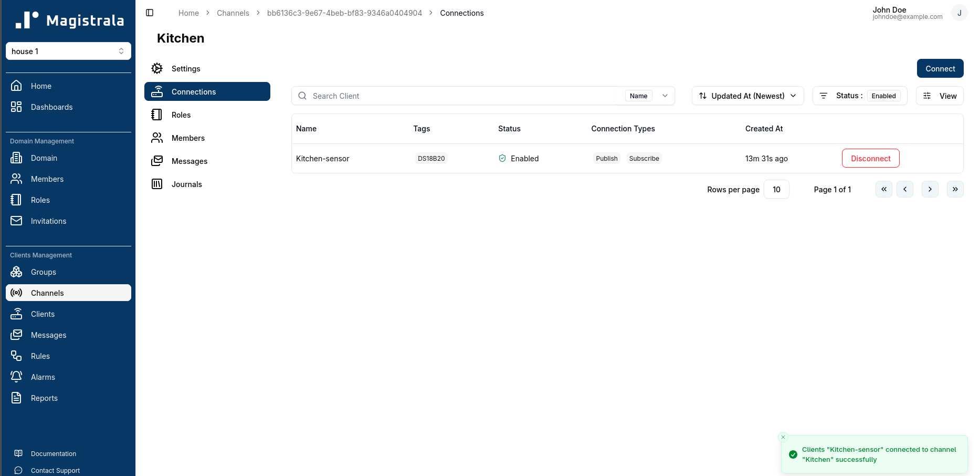
Task: Click the Reports sidebar entry
Action: click(x=44, y=398)
